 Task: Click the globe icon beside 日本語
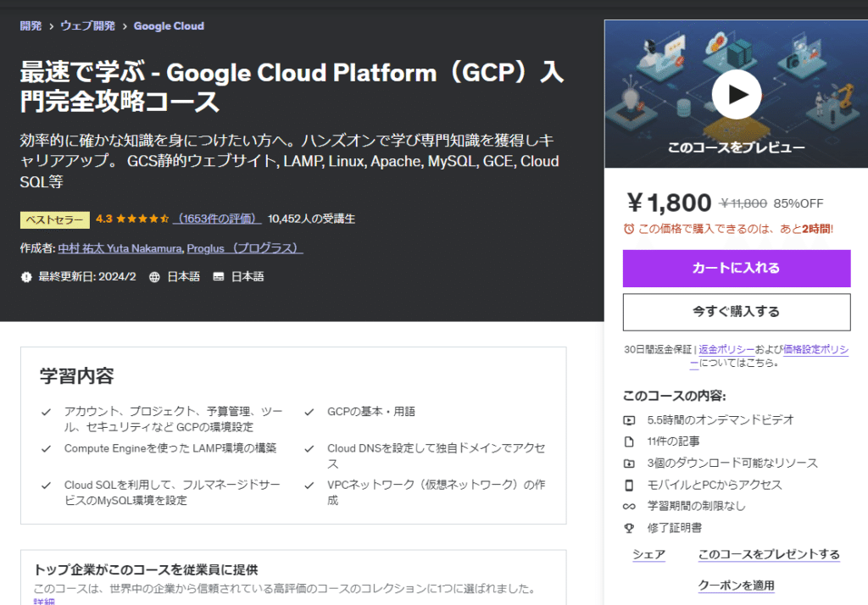tap(157, 276)
